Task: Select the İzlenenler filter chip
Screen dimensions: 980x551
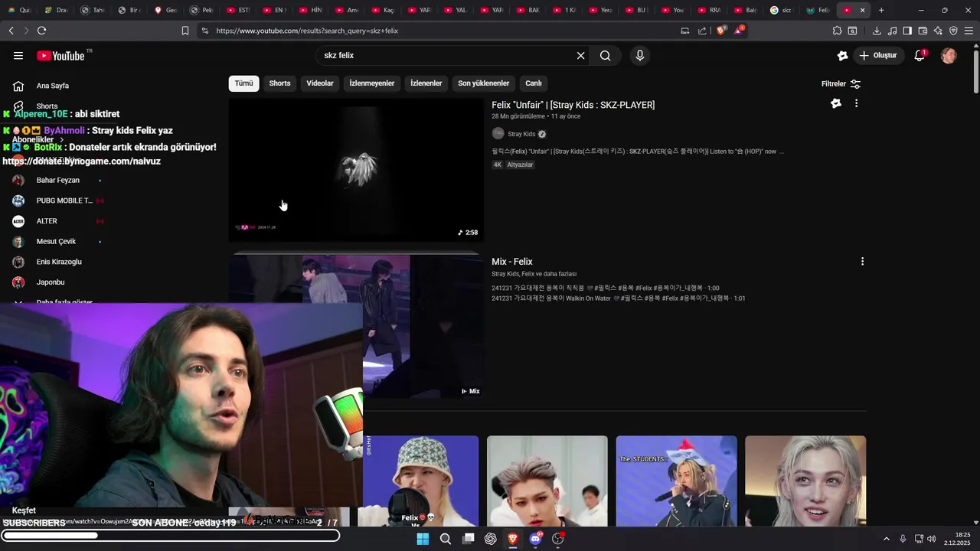Action: coord(426,83)
